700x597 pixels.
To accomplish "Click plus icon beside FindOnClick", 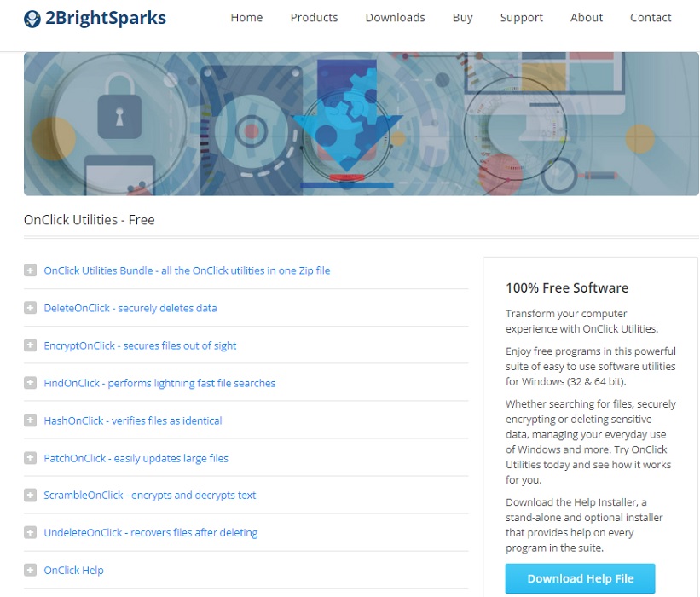I will 31,383.
